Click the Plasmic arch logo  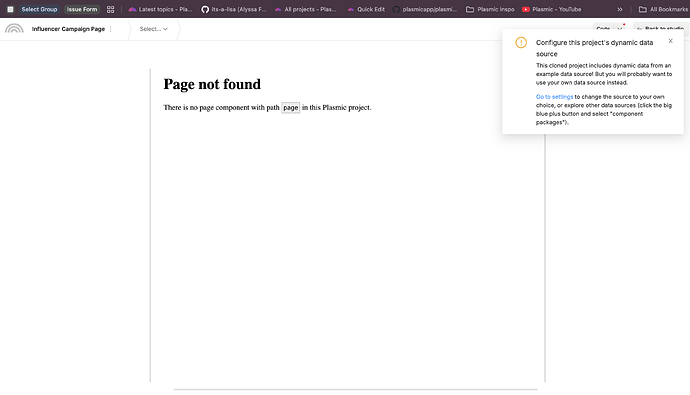pos(14,29)
